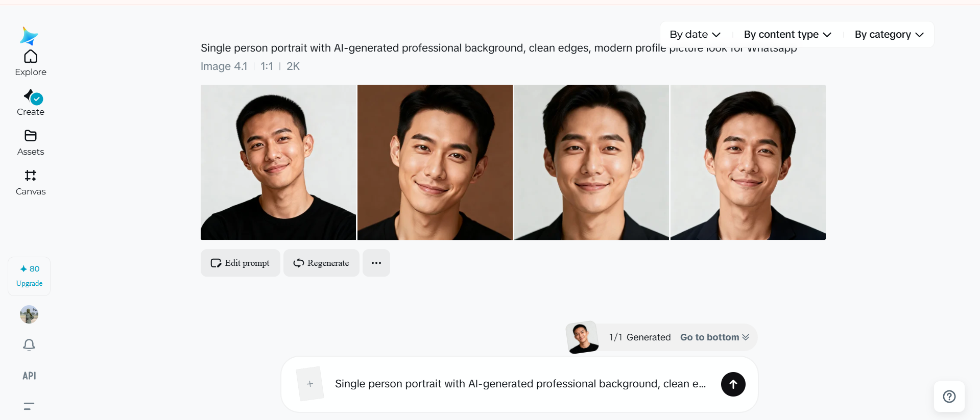Image resolution: width=980 pixels, height=420 pixels.
Task: Expand the sidebar menu lines icon
Action: 29,406
